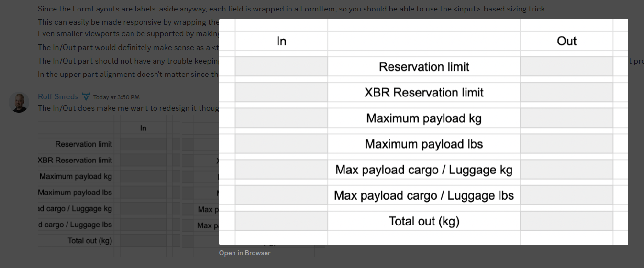Open Rolf Smeds' profile avatar
Image resolution: width=644 pixels, height=268 pixels.
tap(19, 102)
